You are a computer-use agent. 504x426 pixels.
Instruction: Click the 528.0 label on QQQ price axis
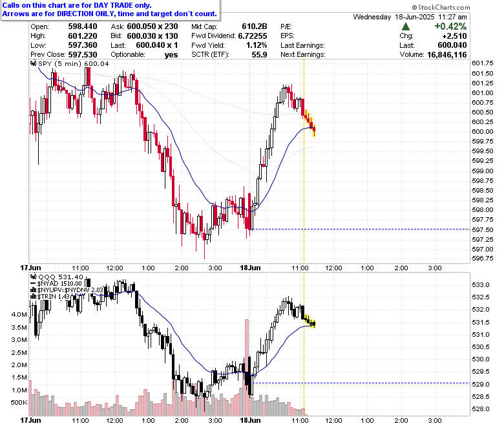point(481,409)
